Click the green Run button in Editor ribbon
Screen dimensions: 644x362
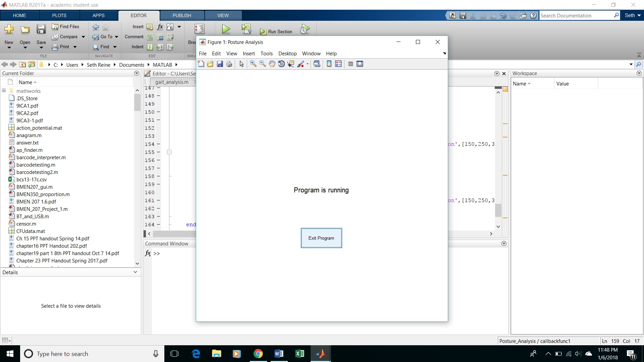pos(226,29)
